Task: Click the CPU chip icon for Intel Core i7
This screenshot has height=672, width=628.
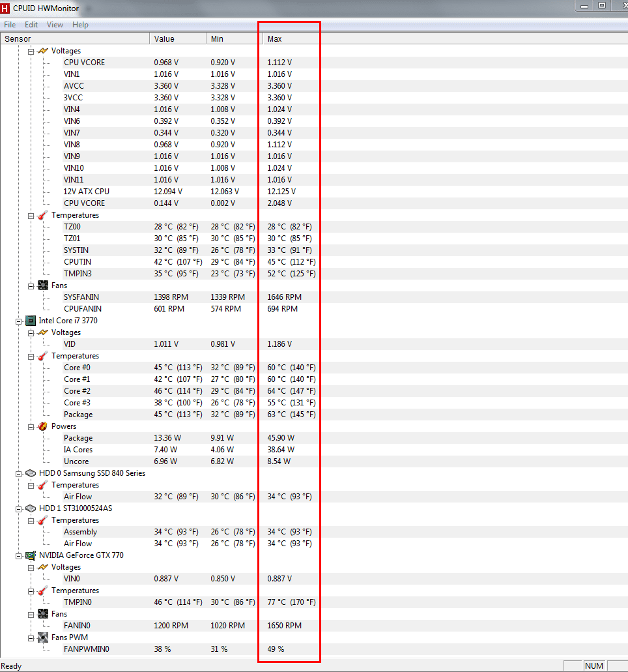Action: [x=31, y=321]
